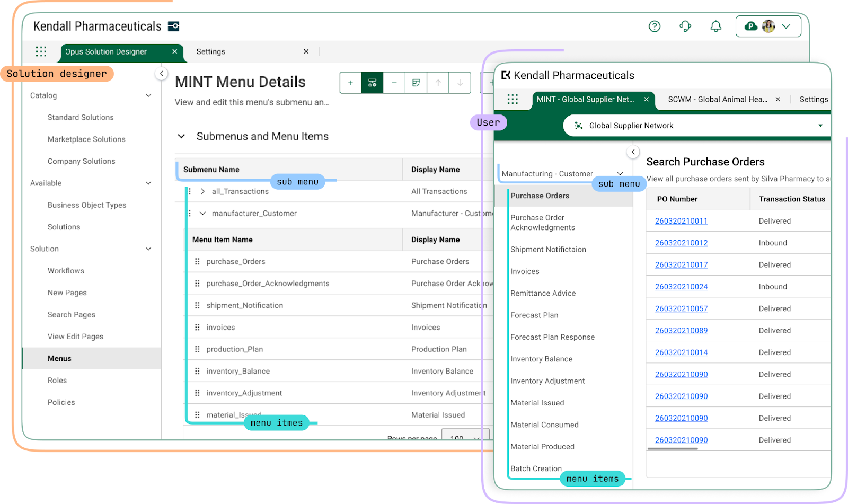Screen dimensions: 848x504
Task: Open PO number 260320210089 link
Action: pyautogui.click(x=681, y=331)
